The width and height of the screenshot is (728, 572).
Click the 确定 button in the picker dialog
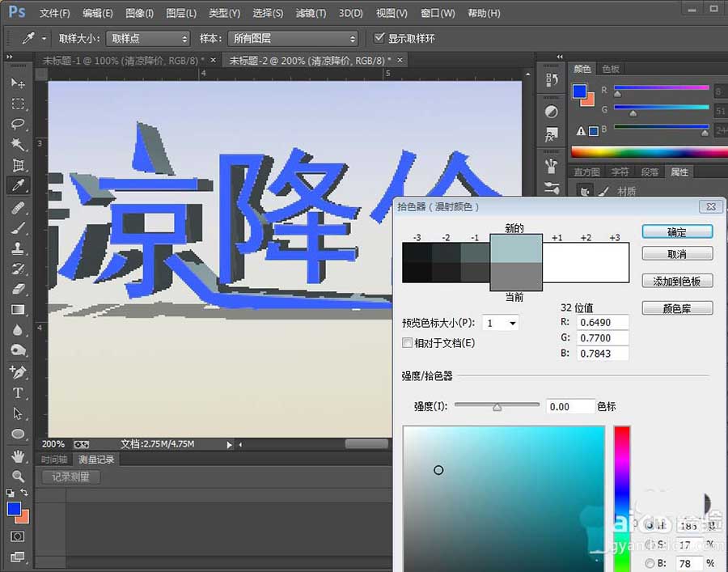677,232
